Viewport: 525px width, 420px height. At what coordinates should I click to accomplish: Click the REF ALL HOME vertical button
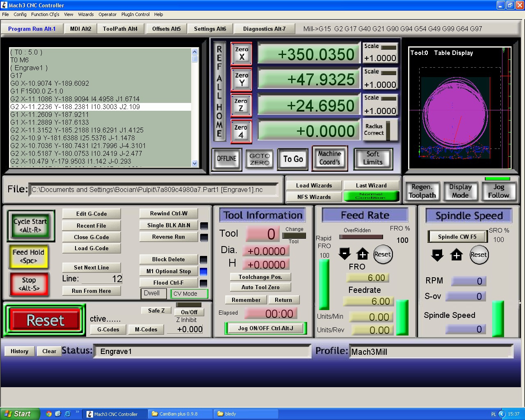[x=219, y=92]
